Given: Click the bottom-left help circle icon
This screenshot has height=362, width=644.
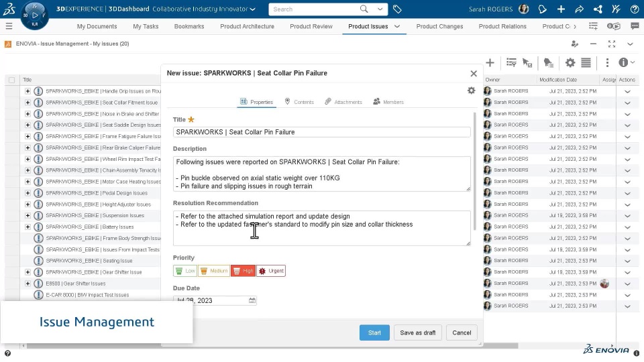Looking at the screenshot, I should [7, 353].
